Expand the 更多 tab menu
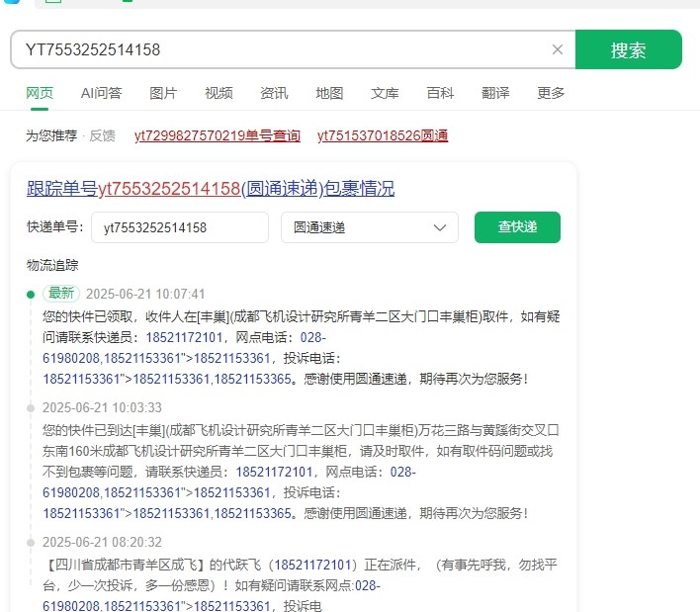Screen dimensions: 700x612 pos(551,93)
